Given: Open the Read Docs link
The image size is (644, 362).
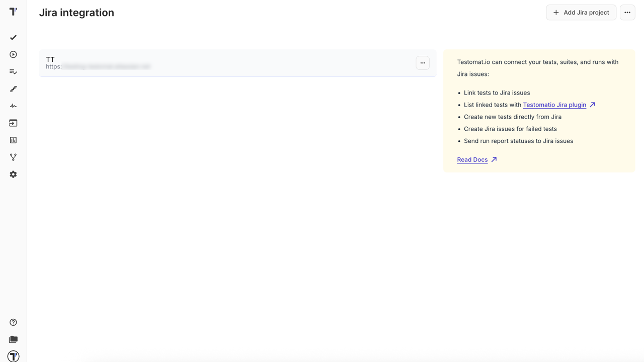Looking at the screenshot, I should (x=472, y=159).
